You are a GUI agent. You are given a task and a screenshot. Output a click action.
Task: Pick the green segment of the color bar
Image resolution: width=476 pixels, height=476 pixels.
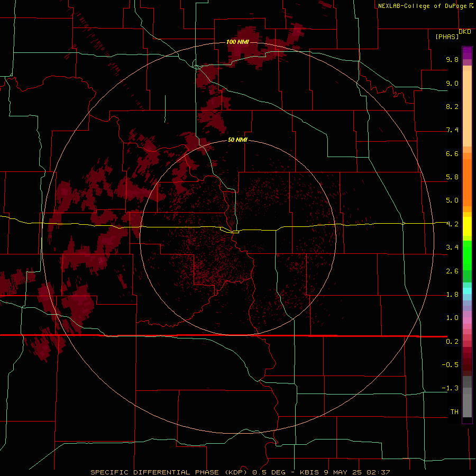pyautogui.click(x=467, y=255)
